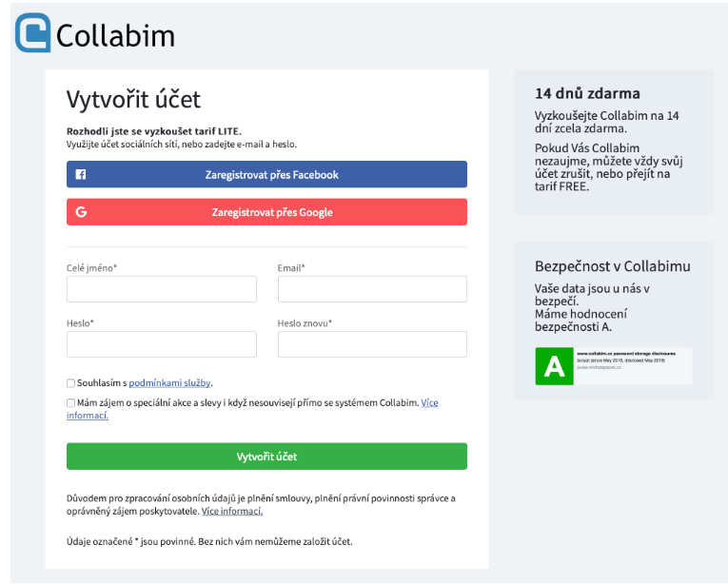Open the green A security rating badge
Screen dimensions: 728x584
coord(554,366)
